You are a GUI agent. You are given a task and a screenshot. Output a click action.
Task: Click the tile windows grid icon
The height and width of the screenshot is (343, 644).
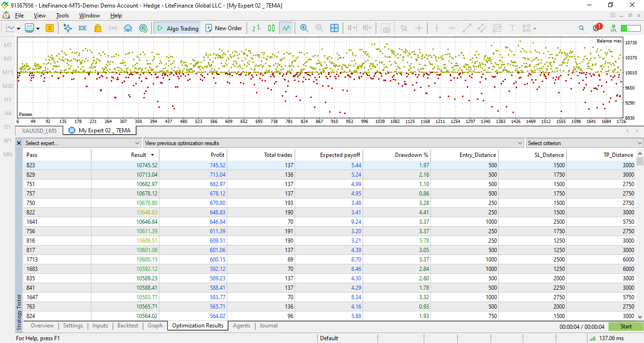pyautogui.click(x=334, y=28)
